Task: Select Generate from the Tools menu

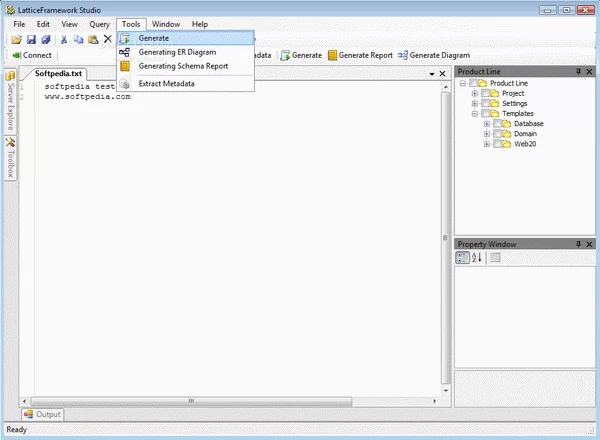Action: (x=186, y=38)
